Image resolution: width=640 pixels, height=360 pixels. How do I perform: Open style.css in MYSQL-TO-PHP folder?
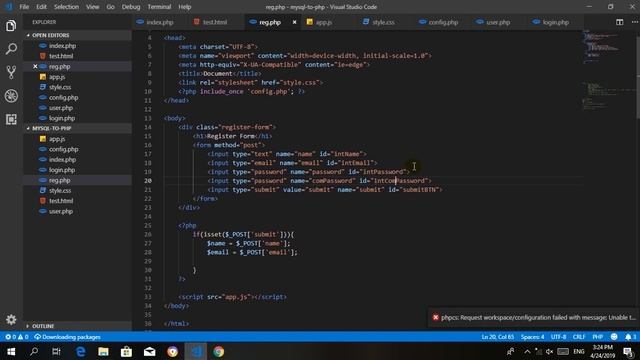pos(78,191)
